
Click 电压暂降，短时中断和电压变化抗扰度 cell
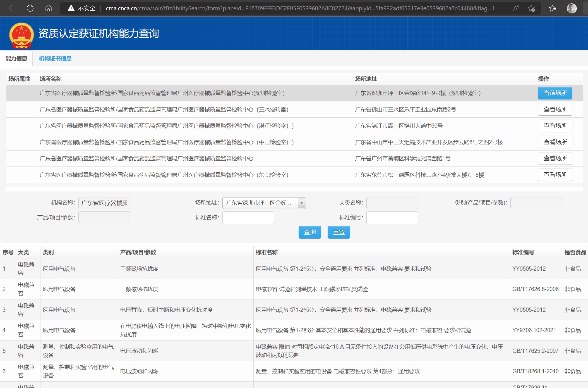166,310
